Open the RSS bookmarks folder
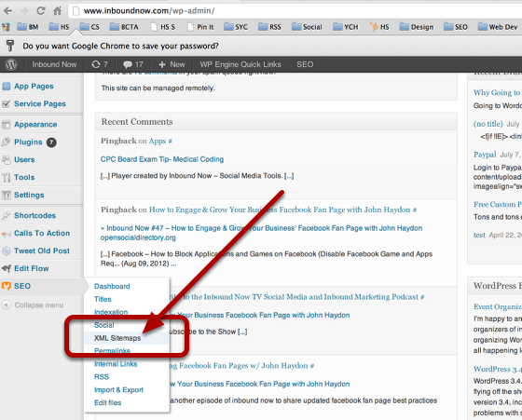Image resolution: width=522 pixels, height=420 pixels. pos(269,27)
